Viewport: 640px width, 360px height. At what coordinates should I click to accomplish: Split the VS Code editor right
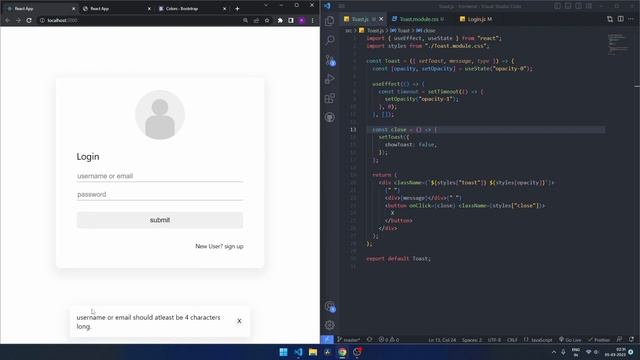[x=620, y=19]
